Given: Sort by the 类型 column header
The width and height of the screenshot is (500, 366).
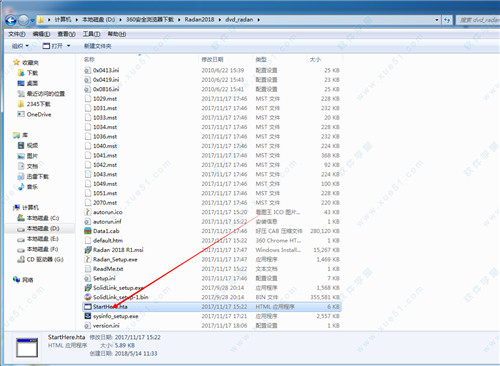Looking at the screenshot, I should 261,59.
